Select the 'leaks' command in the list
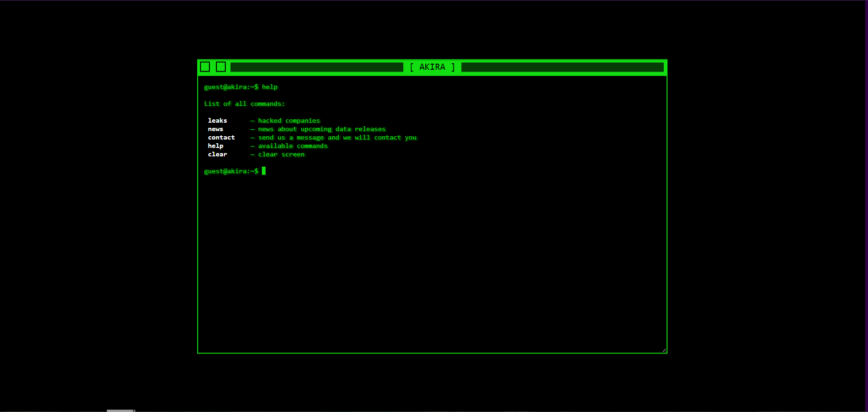 [x=217, y=121]
